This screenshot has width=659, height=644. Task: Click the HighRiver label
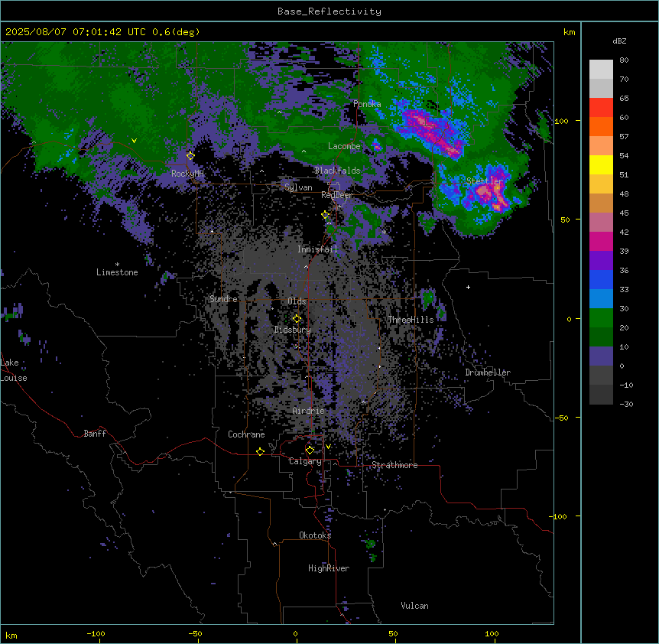click(x=329, y=568)
